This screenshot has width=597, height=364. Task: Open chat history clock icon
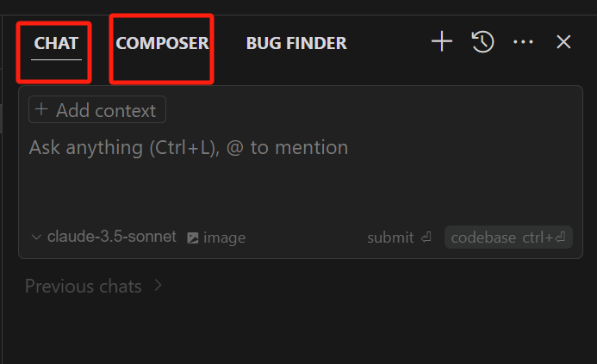coord(482,41)
